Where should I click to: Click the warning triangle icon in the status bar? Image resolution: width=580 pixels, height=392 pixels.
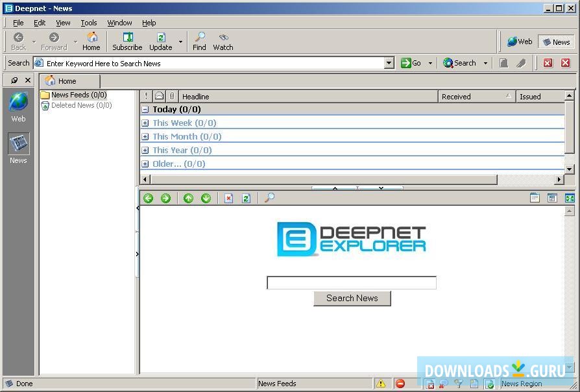click(381, 384)
